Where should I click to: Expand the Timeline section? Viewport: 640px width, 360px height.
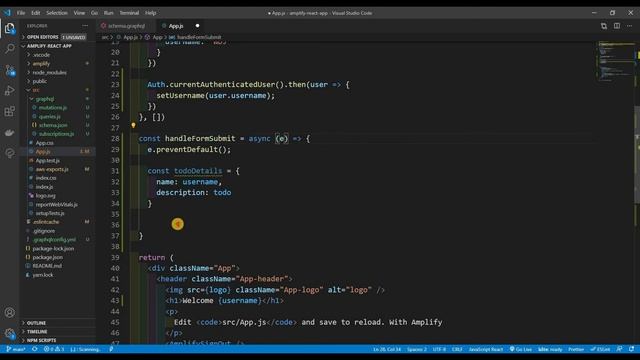[x=37, y=331]
